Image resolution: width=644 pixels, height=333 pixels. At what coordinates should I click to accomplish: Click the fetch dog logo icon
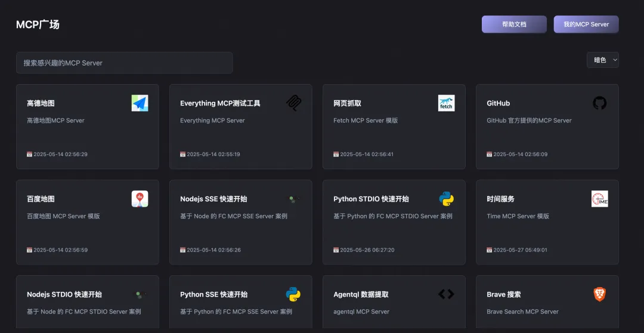(x=447, y=103)
